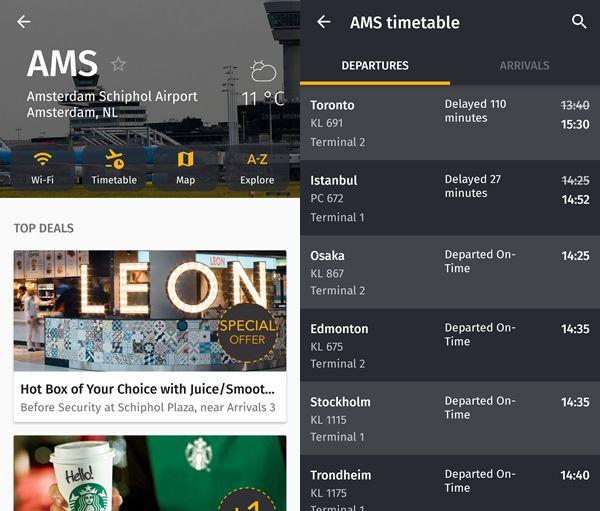The height and width of the screenshot is (511, 600).
Task: Open the Timetable shortcut
Action: pyautogui.click(x=114, y=168)
